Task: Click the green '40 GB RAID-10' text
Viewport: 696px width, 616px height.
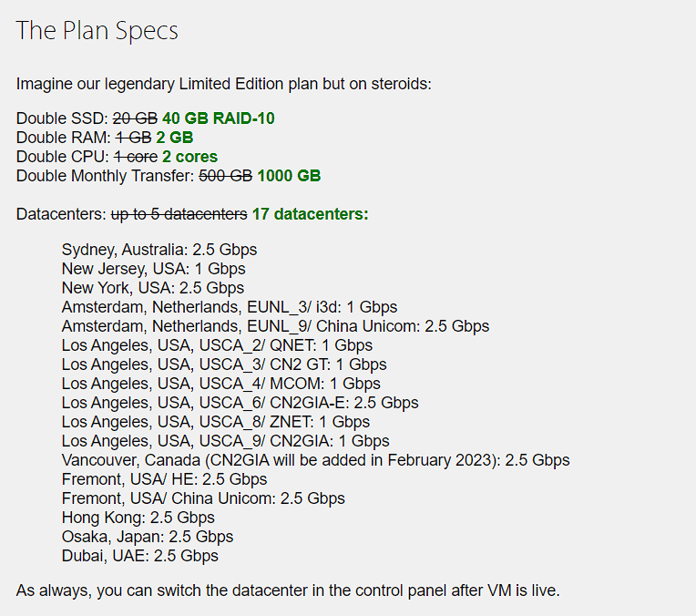Action: [x=219, y=118]
